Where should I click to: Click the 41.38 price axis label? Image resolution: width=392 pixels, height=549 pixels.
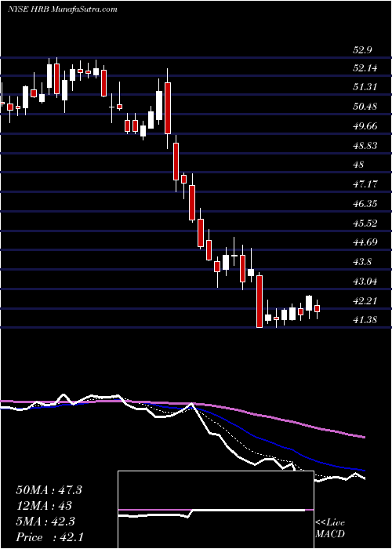(x=366, y=320)
